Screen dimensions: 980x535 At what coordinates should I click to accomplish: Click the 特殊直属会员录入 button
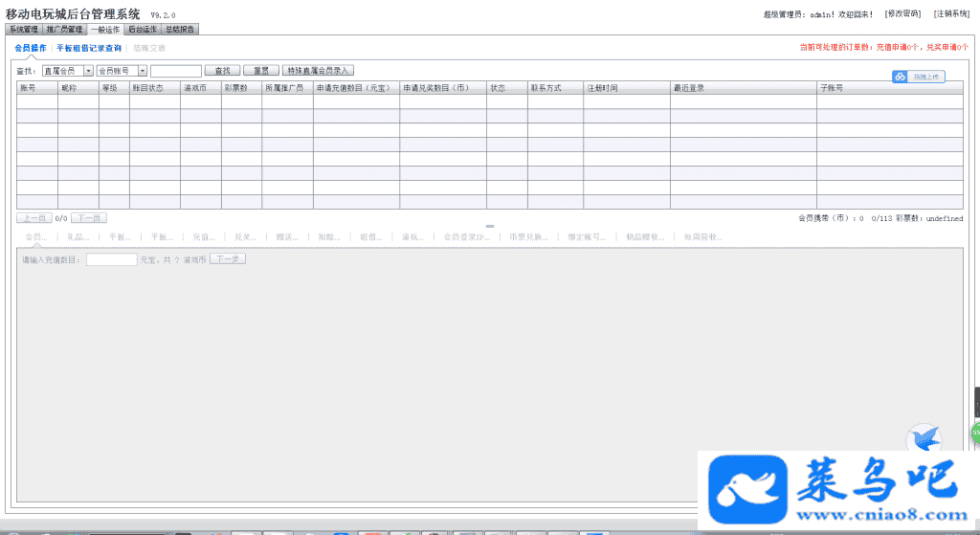[x=318, y=71]
